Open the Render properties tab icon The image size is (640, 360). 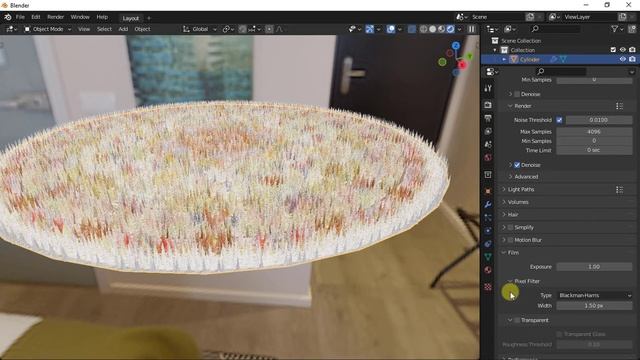[488, 105]
